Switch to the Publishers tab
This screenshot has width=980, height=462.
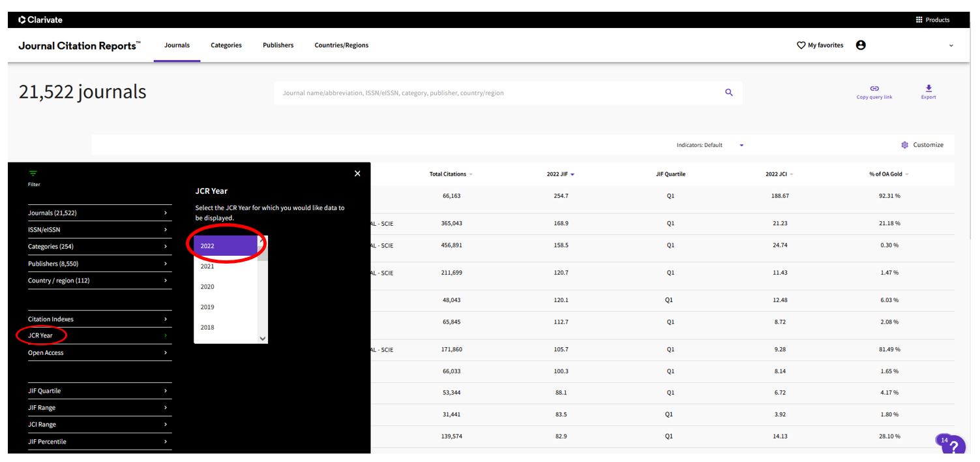click(x=278, y=45)
